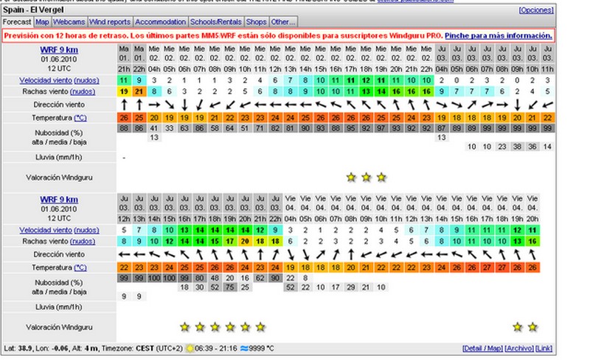
Task: Click the rating star under Vie 04 20h
Action: tap(532, 327)
